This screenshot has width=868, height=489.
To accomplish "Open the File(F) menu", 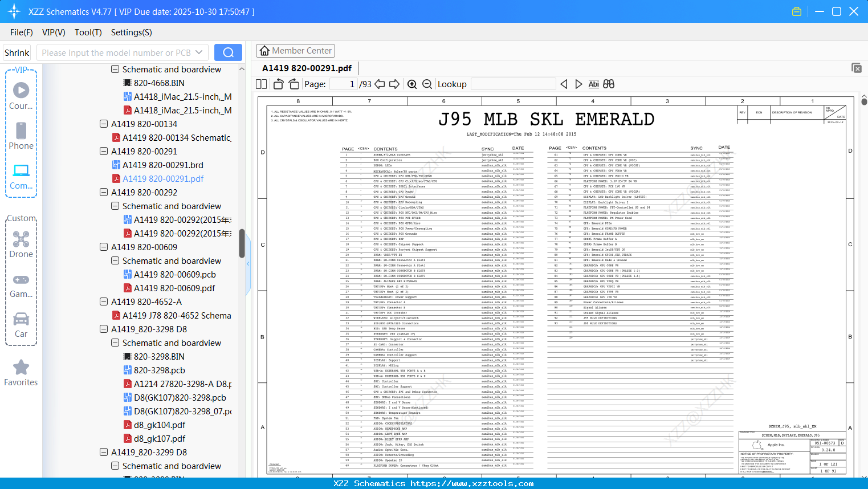I will coord(22,32).
